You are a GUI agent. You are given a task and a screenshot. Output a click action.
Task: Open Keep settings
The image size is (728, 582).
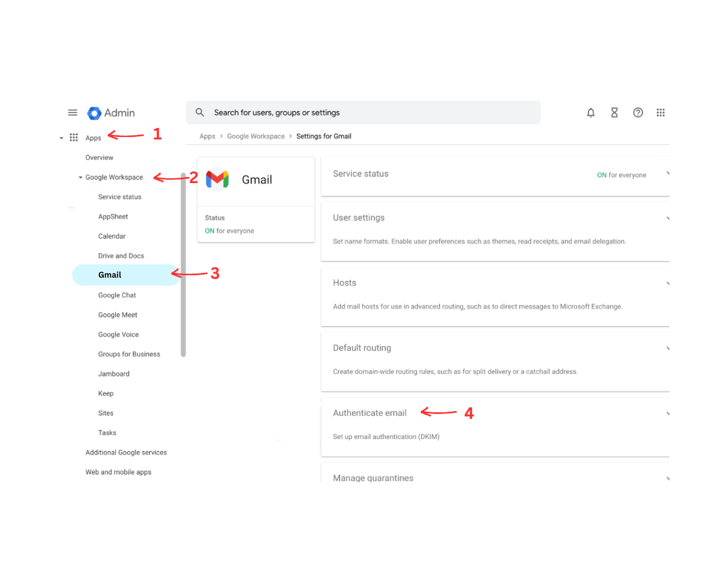pyautogui.click(x=106, y=393)
